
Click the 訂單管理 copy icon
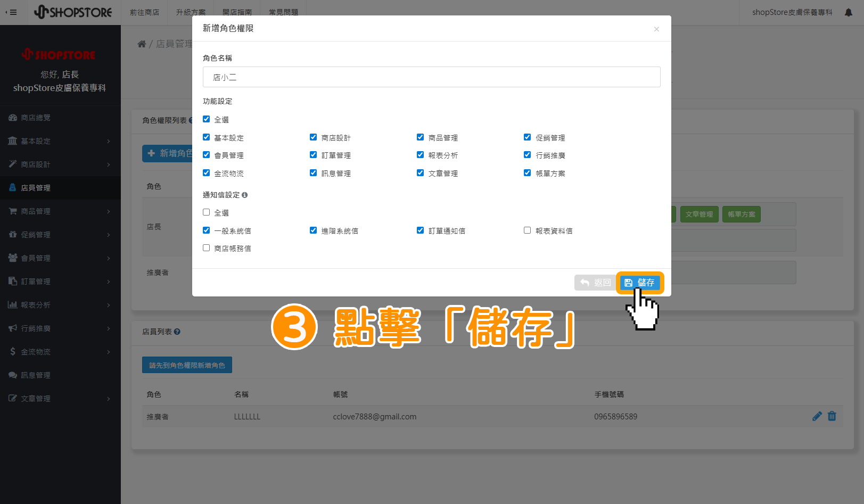[x=13, y=282]
